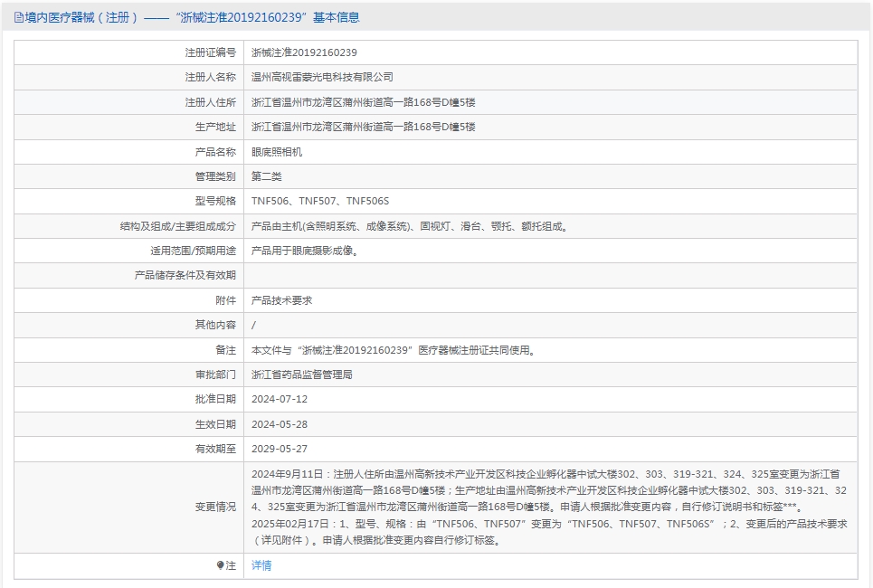Viewport: 873px width, 588px height.
Task: Click the 注册人名称 label
Action: click(x=211, y=78)
